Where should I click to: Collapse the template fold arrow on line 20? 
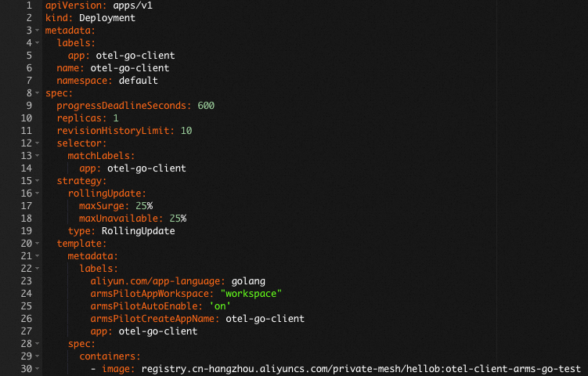[37, 244]
